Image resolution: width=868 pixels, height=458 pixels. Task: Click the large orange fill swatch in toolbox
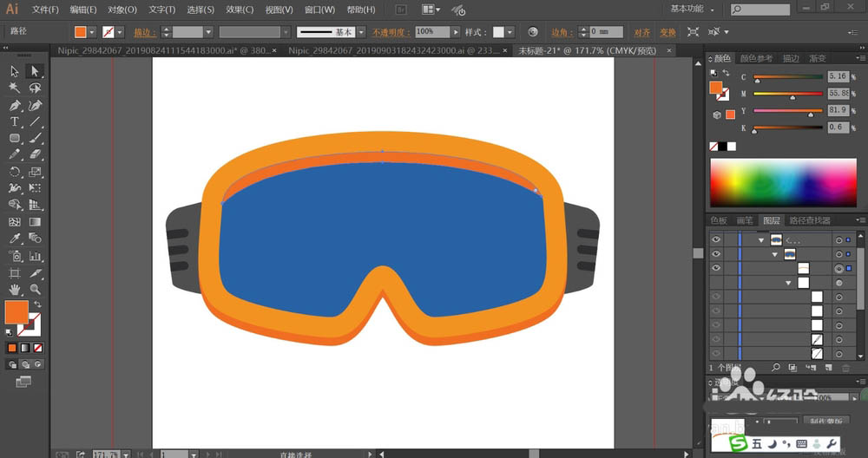(x=16, y=312)
